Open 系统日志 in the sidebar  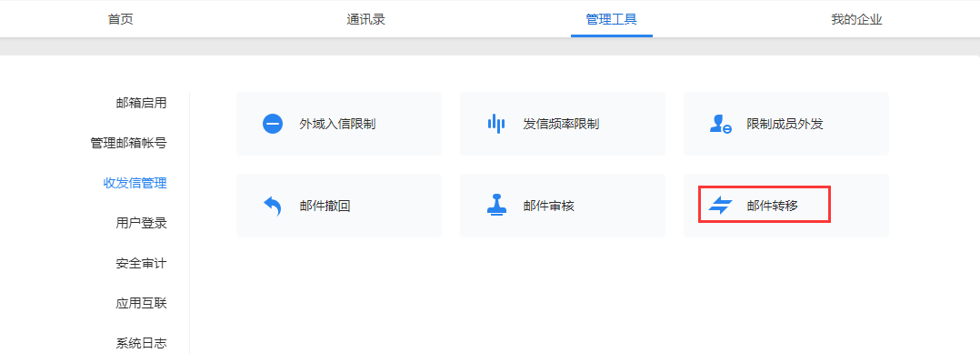coord(141,344)
